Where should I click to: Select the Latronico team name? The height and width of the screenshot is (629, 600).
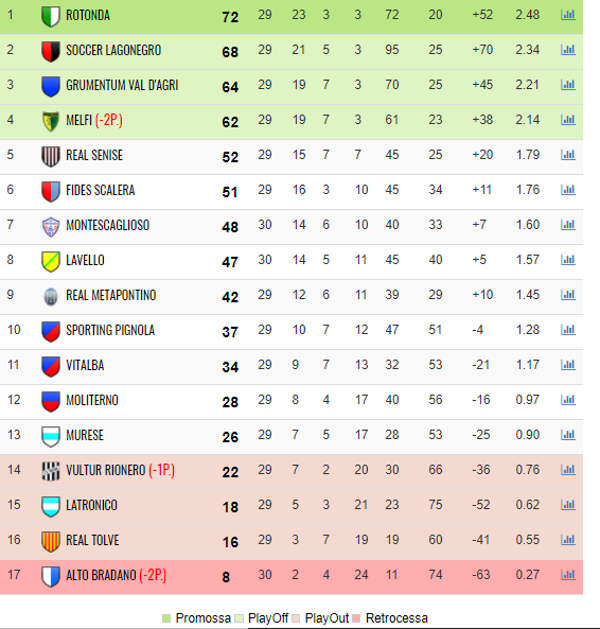click(92, 505)
